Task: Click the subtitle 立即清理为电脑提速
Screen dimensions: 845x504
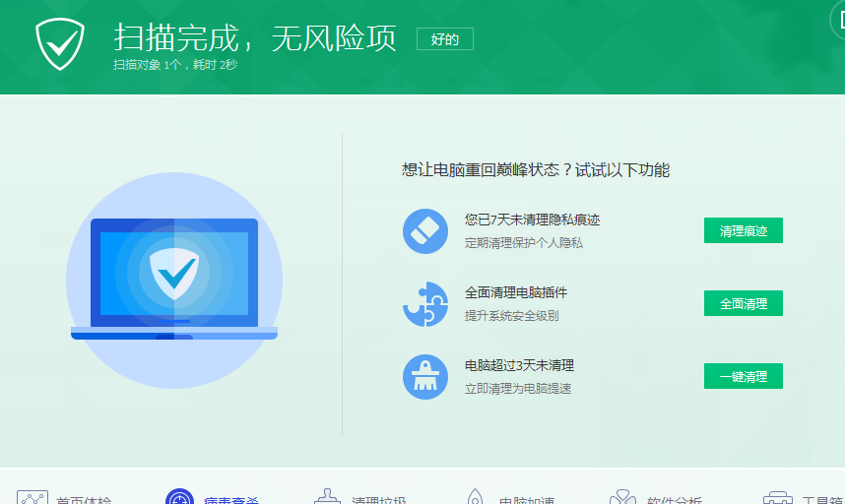Action: click(518, 388)
